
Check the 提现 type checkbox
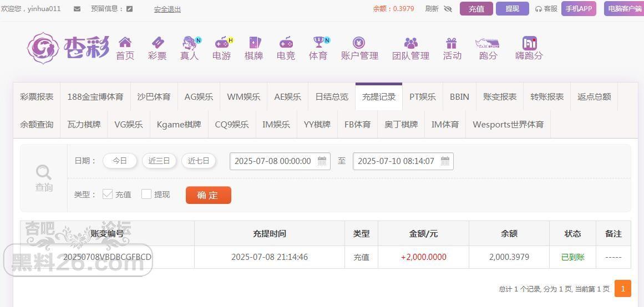pyautogui.click(x=146, y=194)
